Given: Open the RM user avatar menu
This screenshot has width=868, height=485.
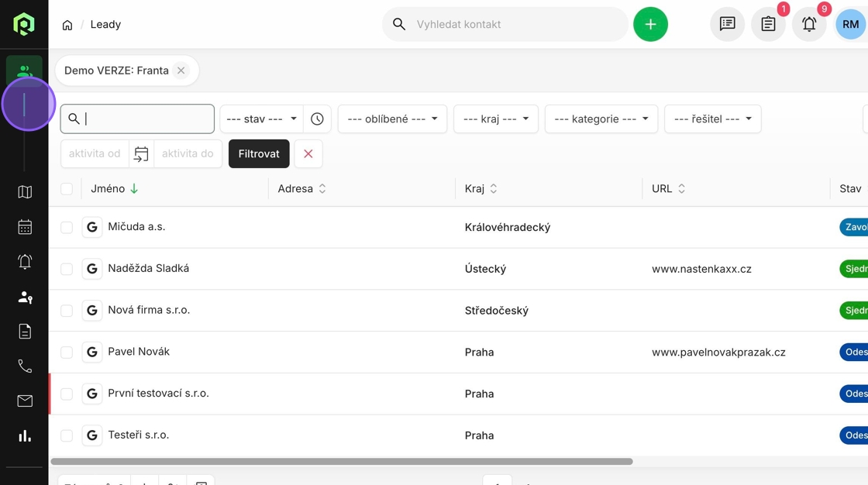Looking at the screenshot, I should click(850, 24).
